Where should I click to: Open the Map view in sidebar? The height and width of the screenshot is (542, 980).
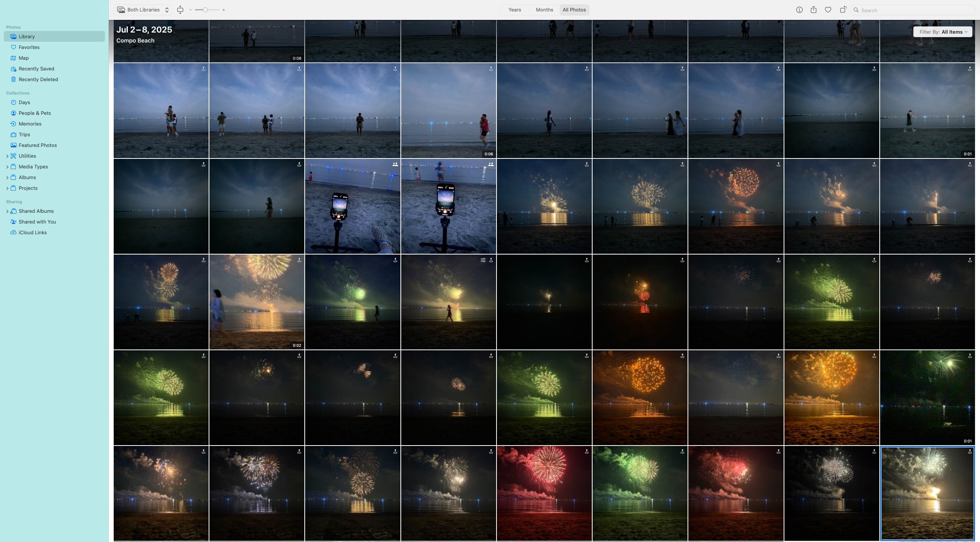coord(24,58)
